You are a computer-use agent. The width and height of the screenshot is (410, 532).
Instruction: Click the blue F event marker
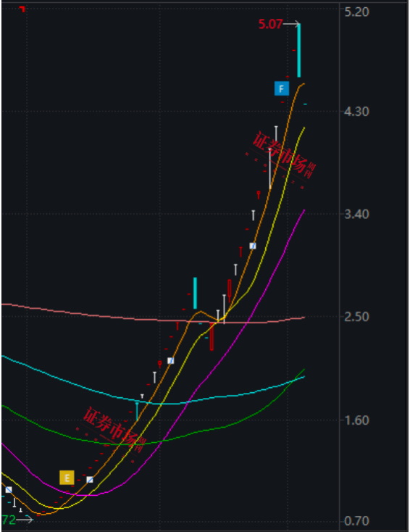pos(282,88)
